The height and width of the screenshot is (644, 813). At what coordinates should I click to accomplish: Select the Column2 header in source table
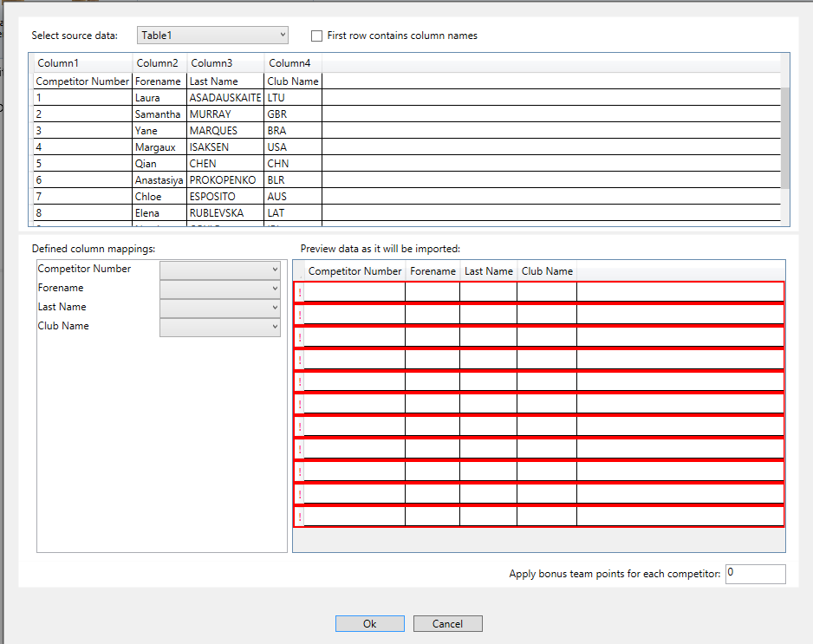point(159,63)
